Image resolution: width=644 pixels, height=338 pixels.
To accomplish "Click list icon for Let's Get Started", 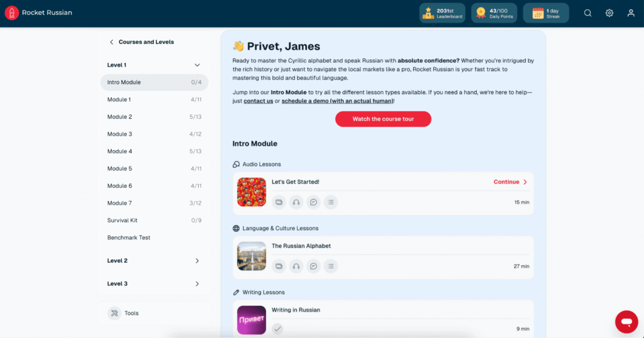I will pos(331,202).
